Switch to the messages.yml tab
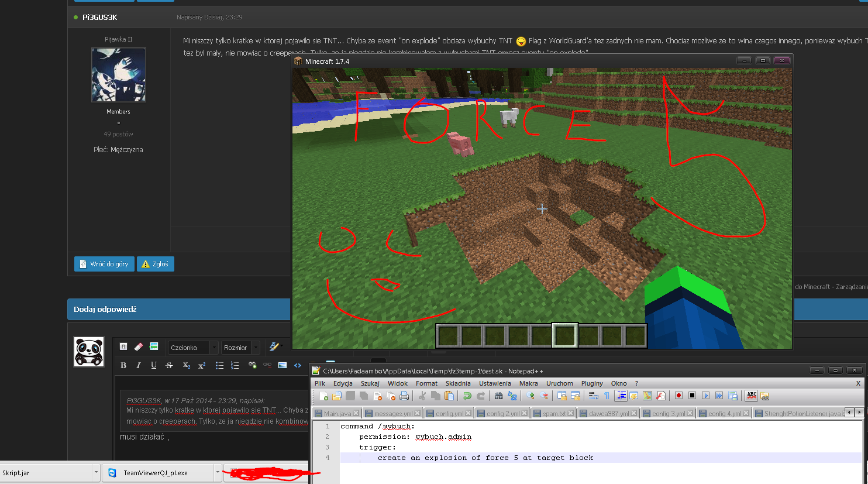The height and width of the screenshot is (484, 868). [392, 413]
